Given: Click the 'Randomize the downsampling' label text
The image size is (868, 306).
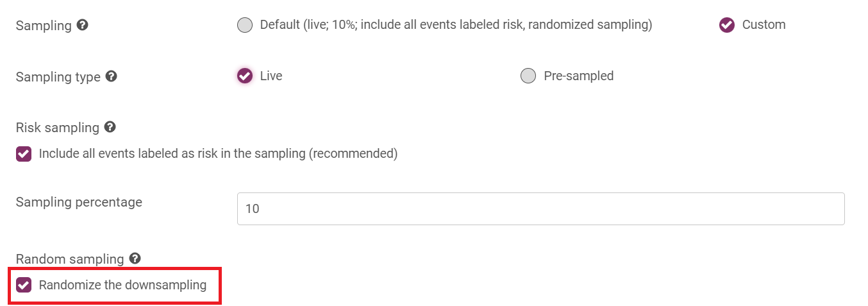Looking at the screenshot, I should [x=123, y=285].
